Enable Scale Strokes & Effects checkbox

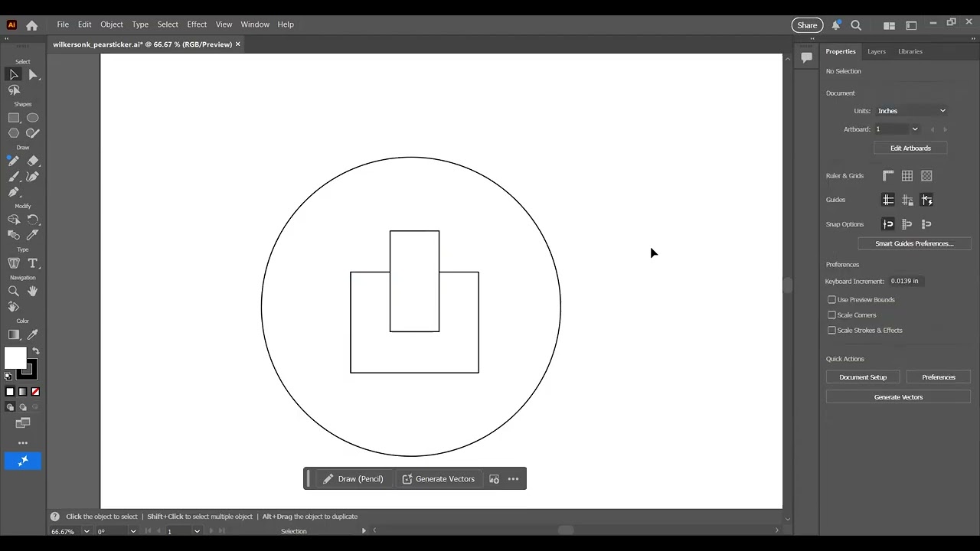(x=831, y=331)
